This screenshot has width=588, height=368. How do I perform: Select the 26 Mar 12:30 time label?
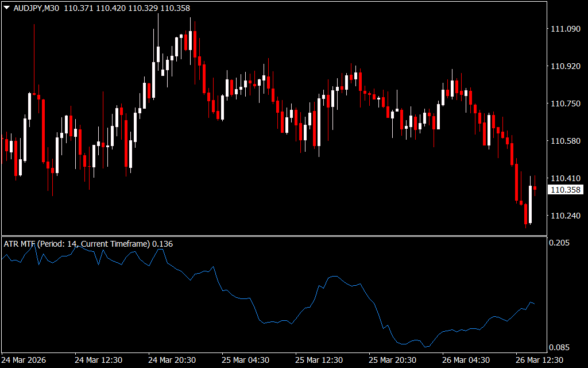(539, 360)
